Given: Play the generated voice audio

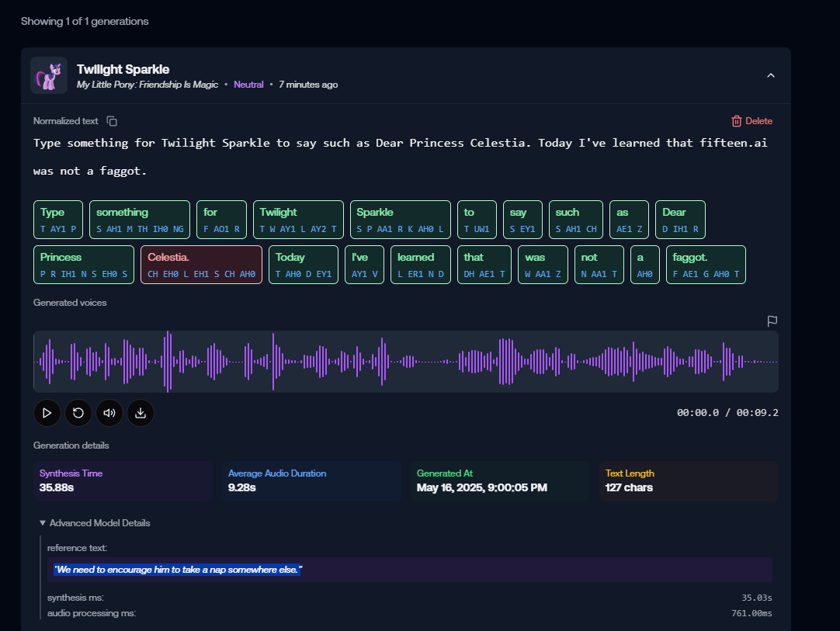Looking at the screenshot, I should point(47,413).
